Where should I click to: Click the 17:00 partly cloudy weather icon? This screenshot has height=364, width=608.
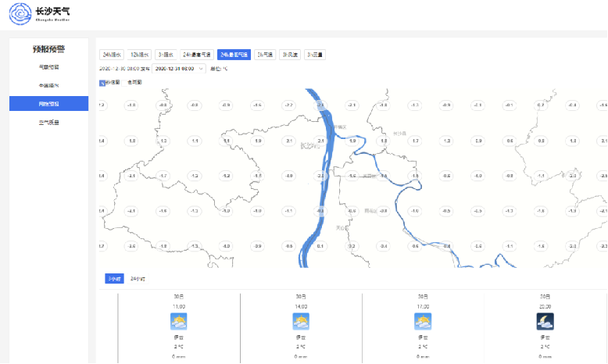pyautogui.click(x=423, y=321)
